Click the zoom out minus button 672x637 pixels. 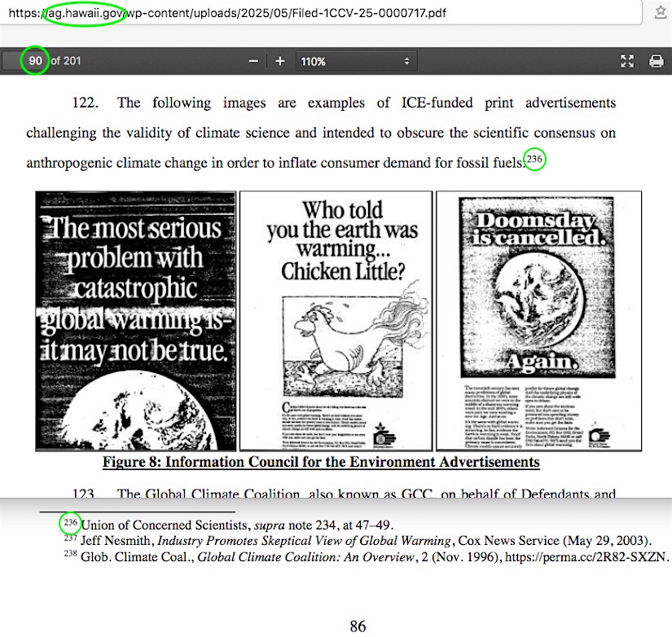click(253, 61)
